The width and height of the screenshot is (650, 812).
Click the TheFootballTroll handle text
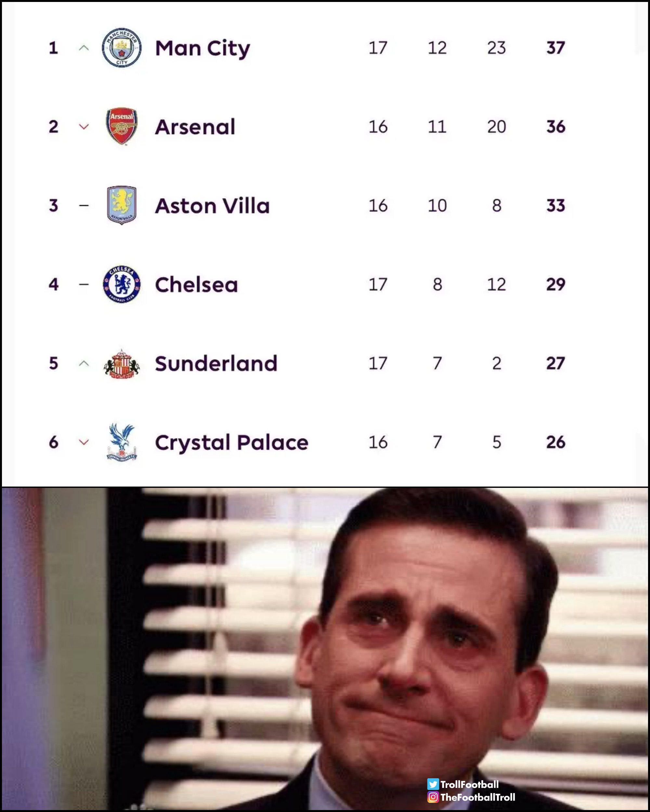477,797
